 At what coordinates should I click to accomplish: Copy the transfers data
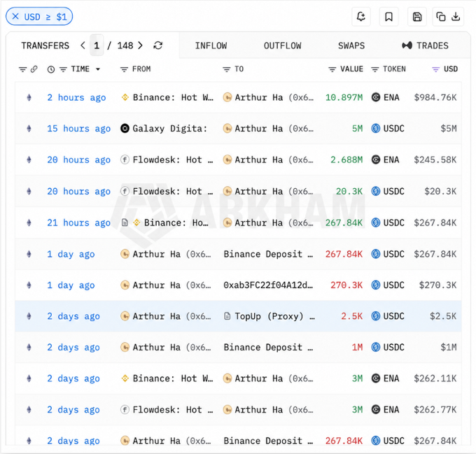441,16
